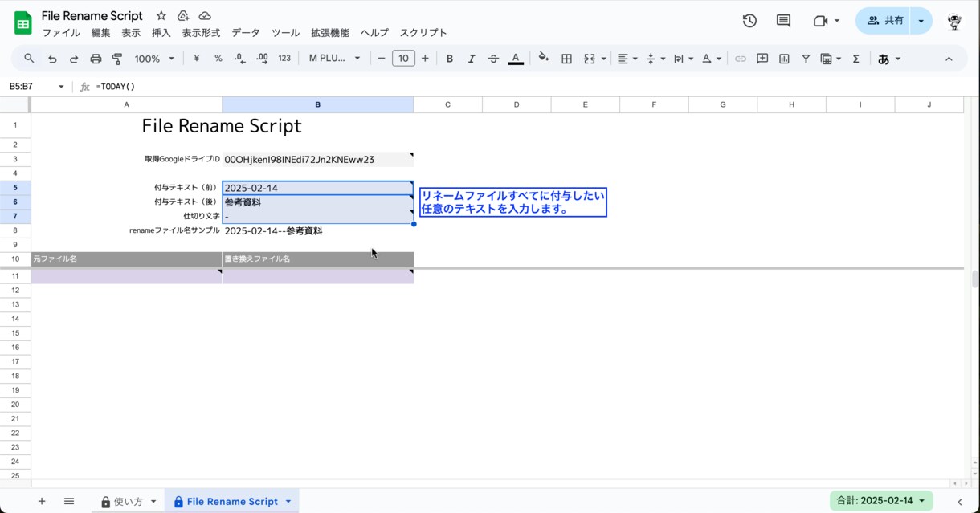View cloud document status
The width and height of the screenshot is (980, 513).
(x=205, y=16)
